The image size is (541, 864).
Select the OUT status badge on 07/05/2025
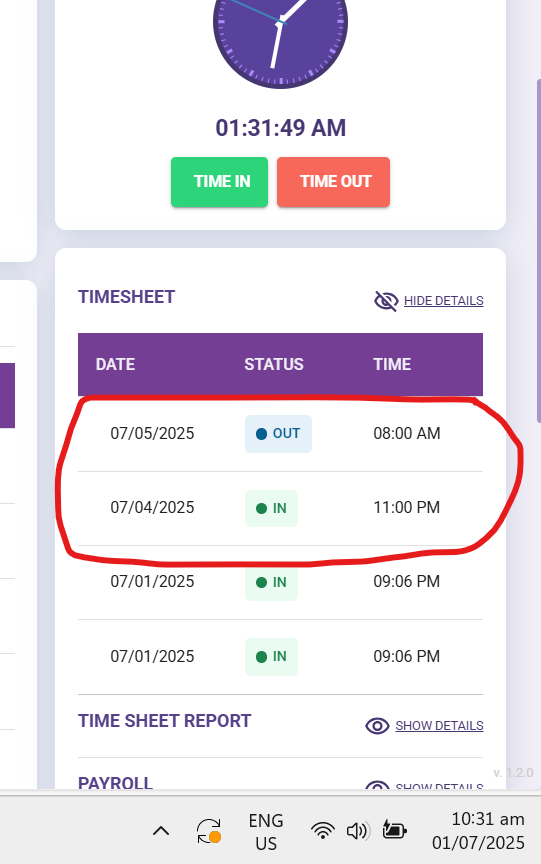point(278,434)
